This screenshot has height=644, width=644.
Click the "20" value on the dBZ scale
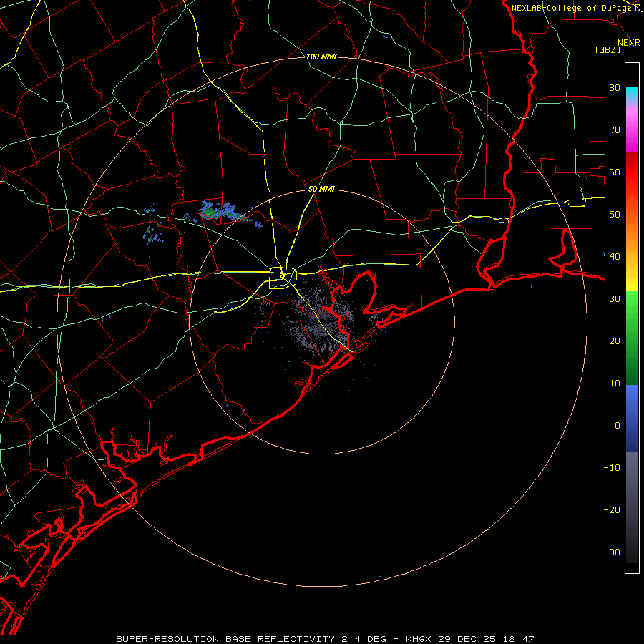(x=615, y=341)
